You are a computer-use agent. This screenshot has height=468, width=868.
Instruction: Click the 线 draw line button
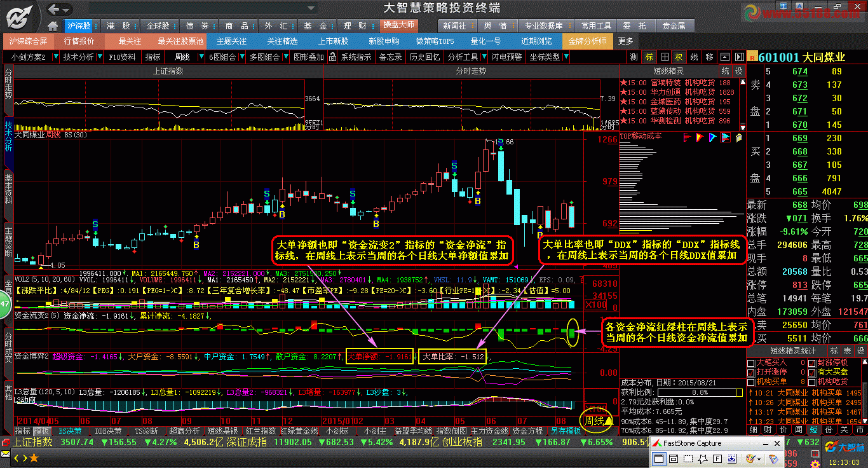click(x=695, y=57)
